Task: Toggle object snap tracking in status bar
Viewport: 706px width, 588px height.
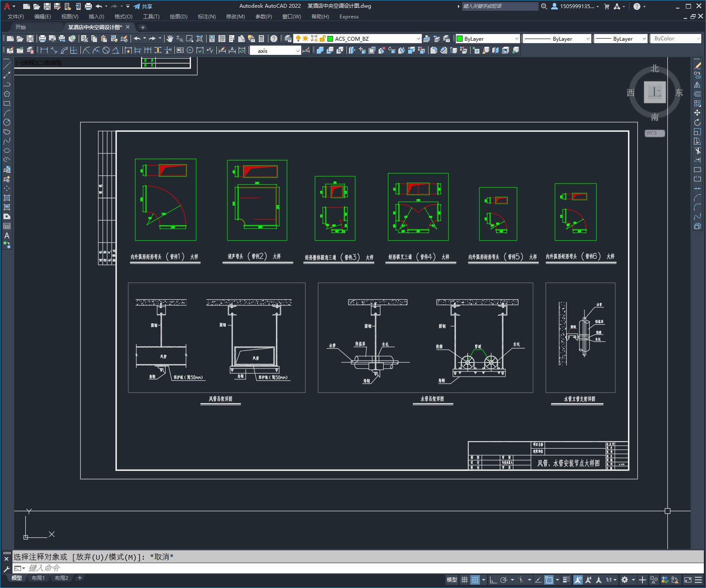Action: (539, 580)
